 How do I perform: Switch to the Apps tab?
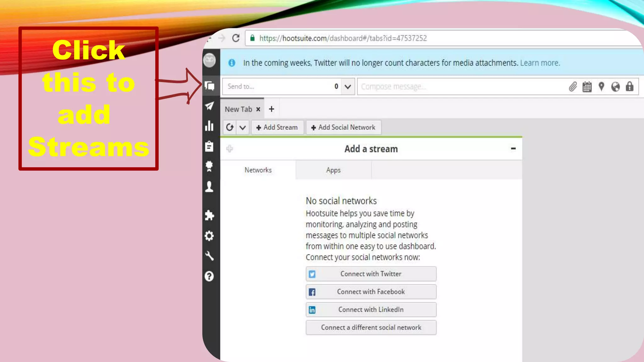[x=333, y=170]
